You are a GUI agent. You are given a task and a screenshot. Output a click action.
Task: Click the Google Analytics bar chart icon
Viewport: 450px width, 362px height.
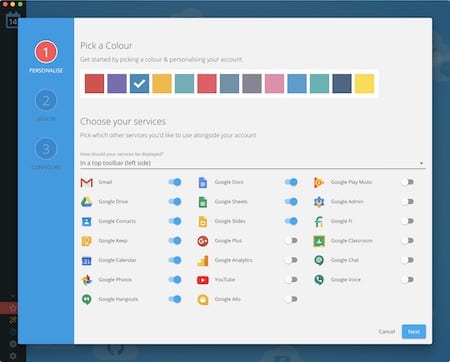pyautogui.click(x=203, y=260)
